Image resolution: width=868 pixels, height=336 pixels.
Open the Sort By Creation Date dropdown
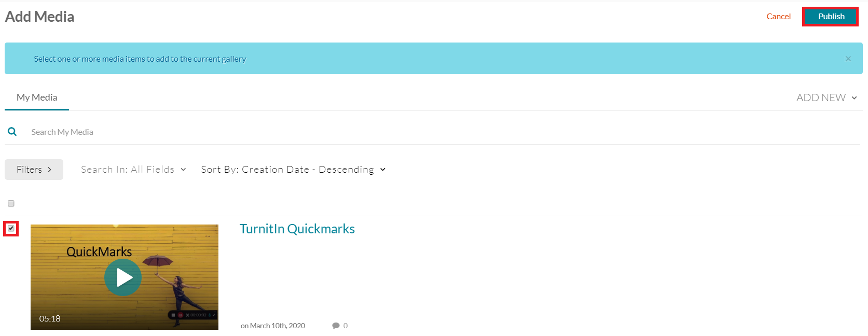pyautogui.click(x=293, y=170)
